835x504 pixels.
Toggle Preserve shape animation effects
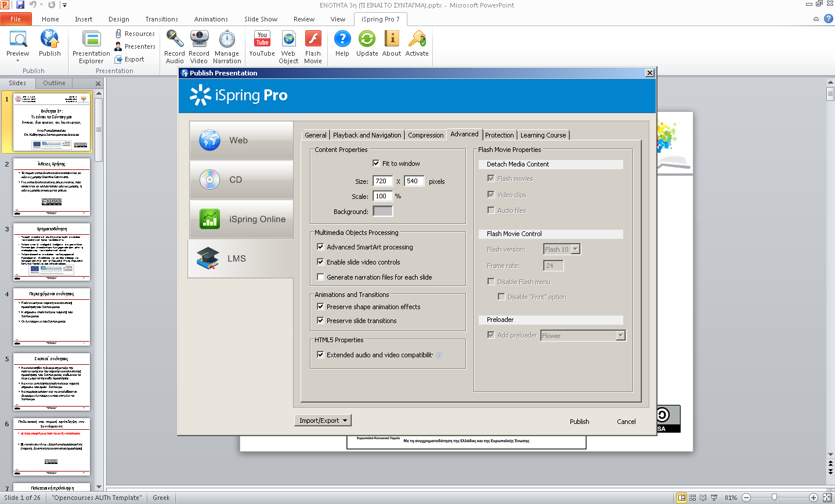coord(320,307)
